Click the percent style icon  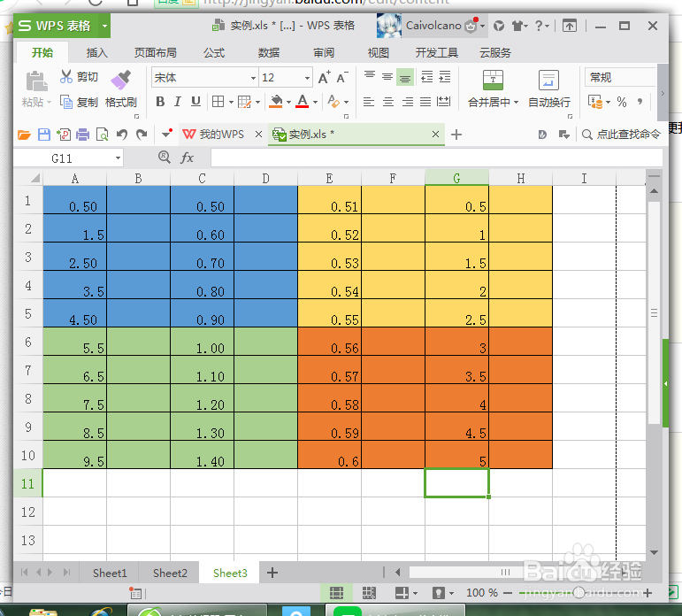622,102
